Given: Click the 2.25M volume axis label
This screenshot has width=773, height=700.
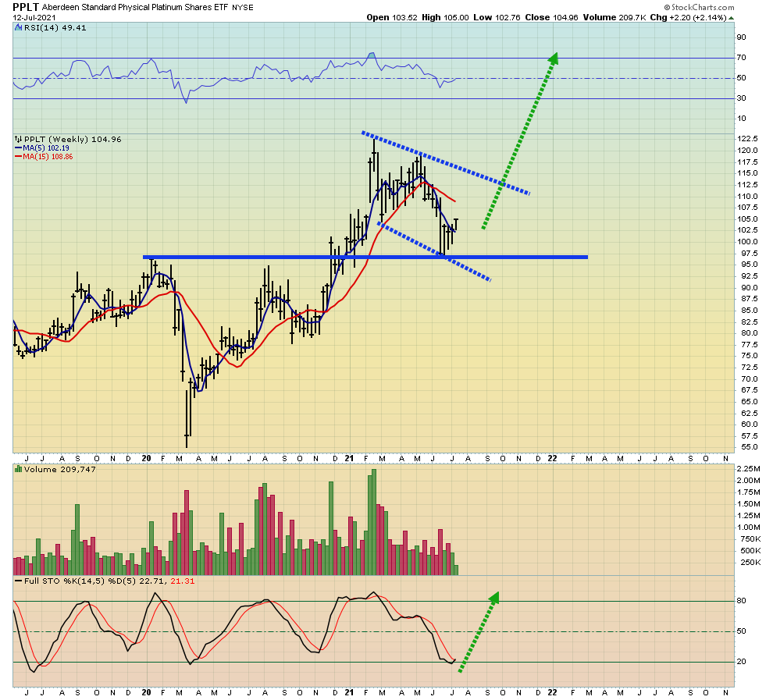Looking at the screenshot, I should pyautogui.click(x=748, y=468).
